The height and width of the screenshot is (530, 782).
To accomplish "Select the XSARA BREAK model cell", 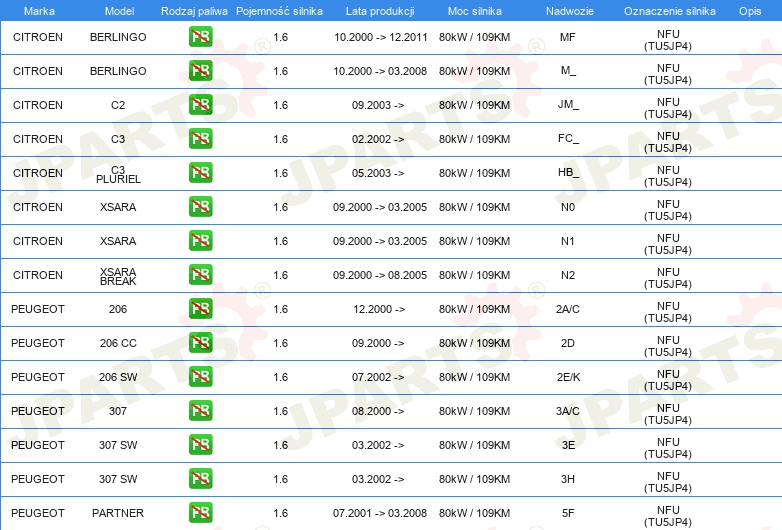I will (x=118, y=276).
